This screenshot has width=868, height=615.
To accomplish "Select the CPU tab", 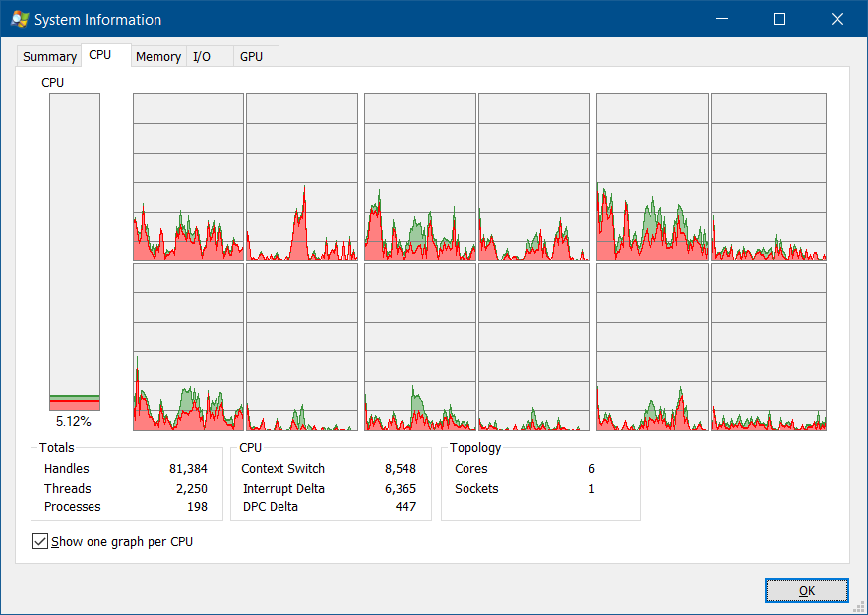I will pyautogui.click(x=100, y=55).
